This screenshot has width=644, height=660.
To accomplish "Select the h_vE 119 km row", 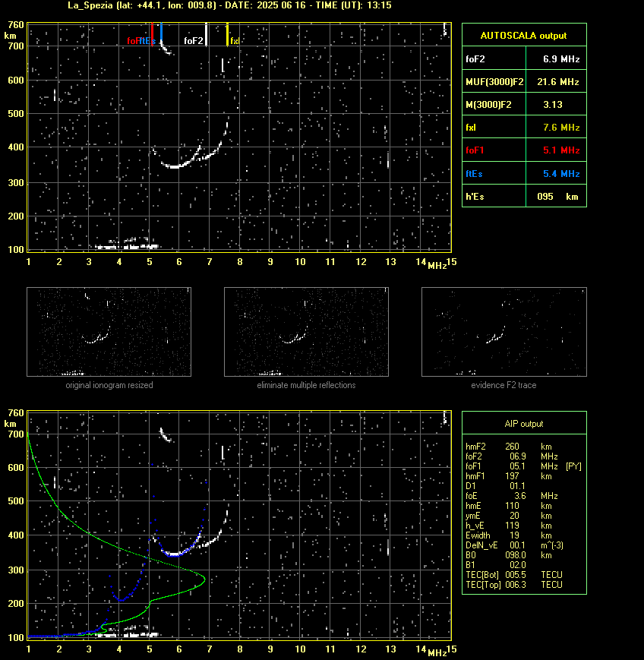I will point(509,526).
